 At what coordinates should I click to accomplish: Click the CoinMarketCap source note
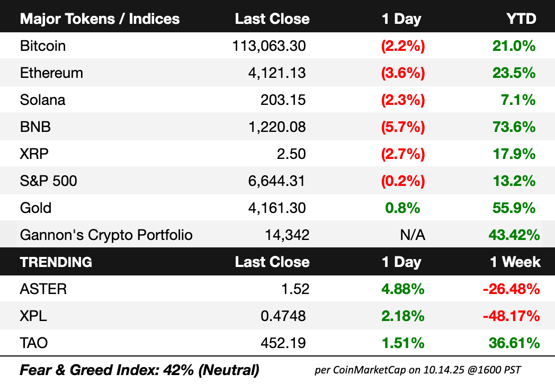point(417,370)
